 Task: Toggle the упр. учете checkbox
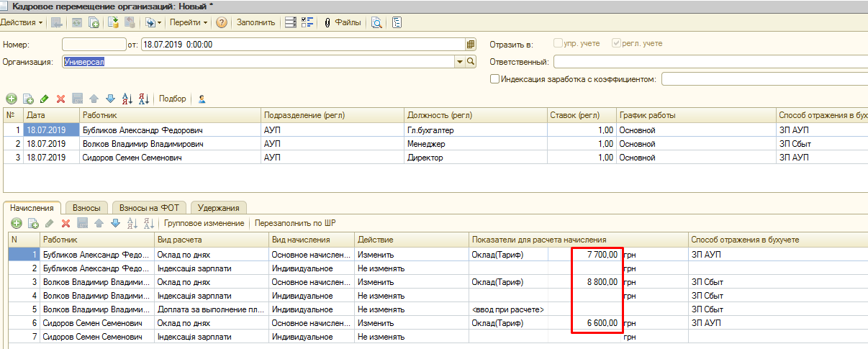pyautogui.click(x=558, y=43)
